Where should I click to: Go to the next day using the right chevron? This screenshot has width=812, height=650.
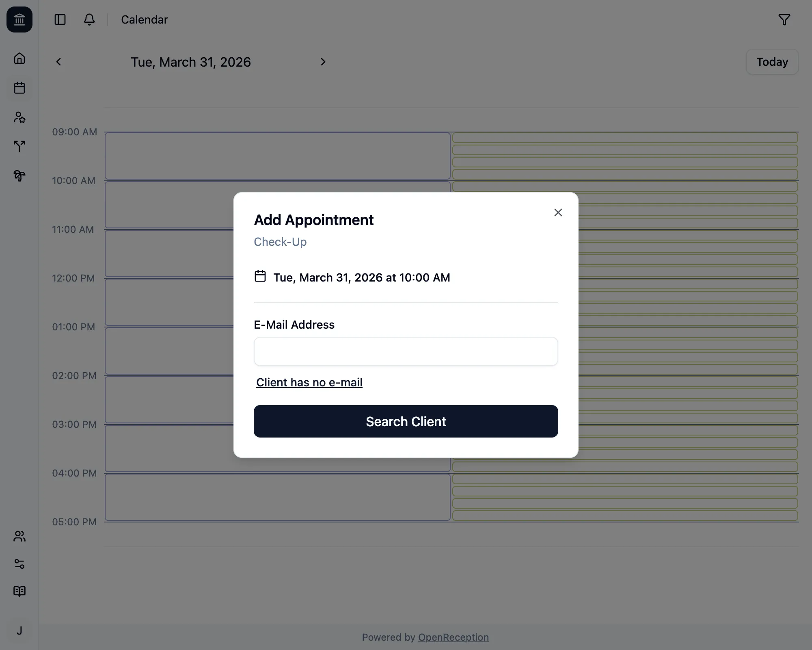coord(323,62)
